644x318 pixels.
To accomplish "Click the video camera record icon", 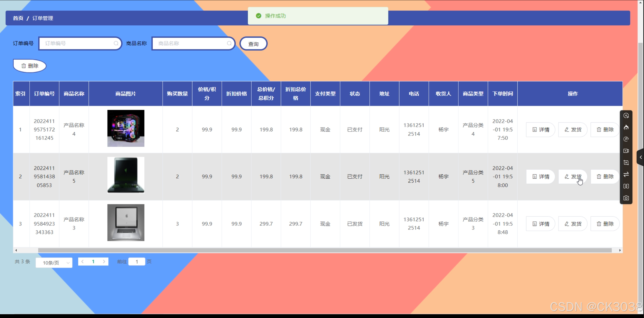I will [x=626, y=151].
